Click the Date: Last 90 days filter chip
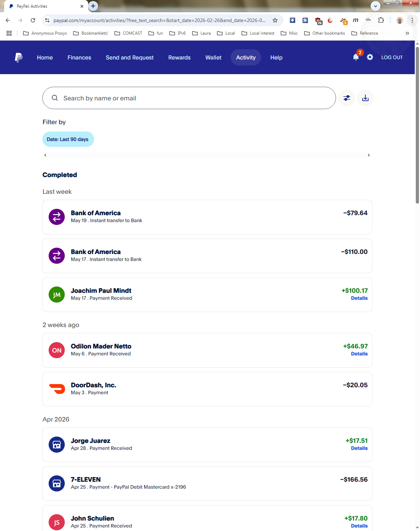Screen dimensions: 420x531 68,139
